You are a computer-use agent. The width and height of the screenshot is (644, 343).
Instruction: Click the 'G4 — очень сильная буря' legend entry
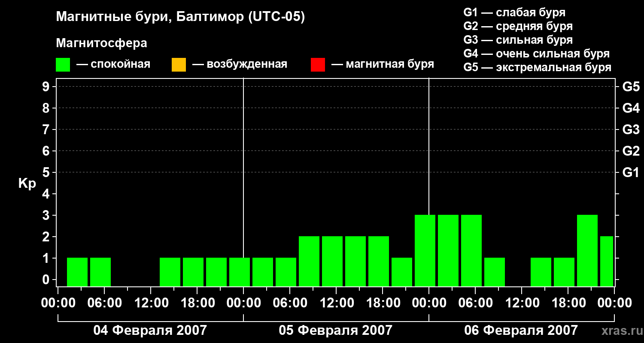click(537, 54)
